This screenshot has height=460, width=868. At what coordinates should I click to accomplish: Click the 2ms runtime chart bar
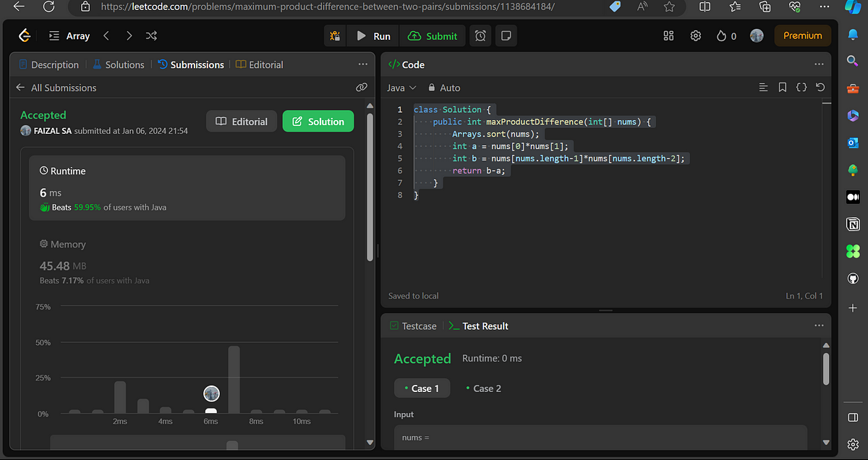coord(120,397)
